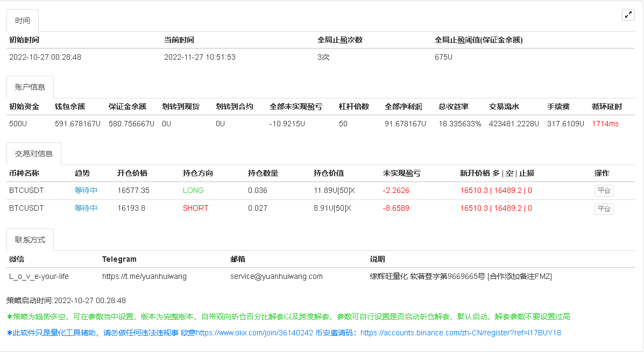Open the Binance register referral link

tap(461, 333)
